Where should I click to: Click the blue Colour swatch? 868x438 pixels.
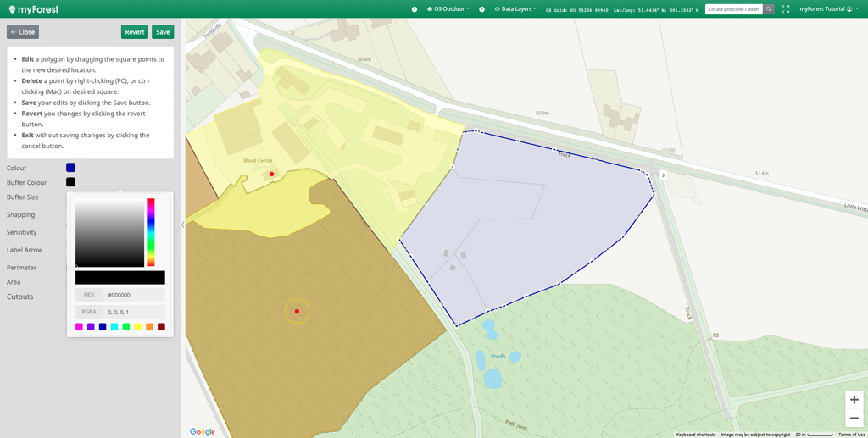(x=70, y=168)
